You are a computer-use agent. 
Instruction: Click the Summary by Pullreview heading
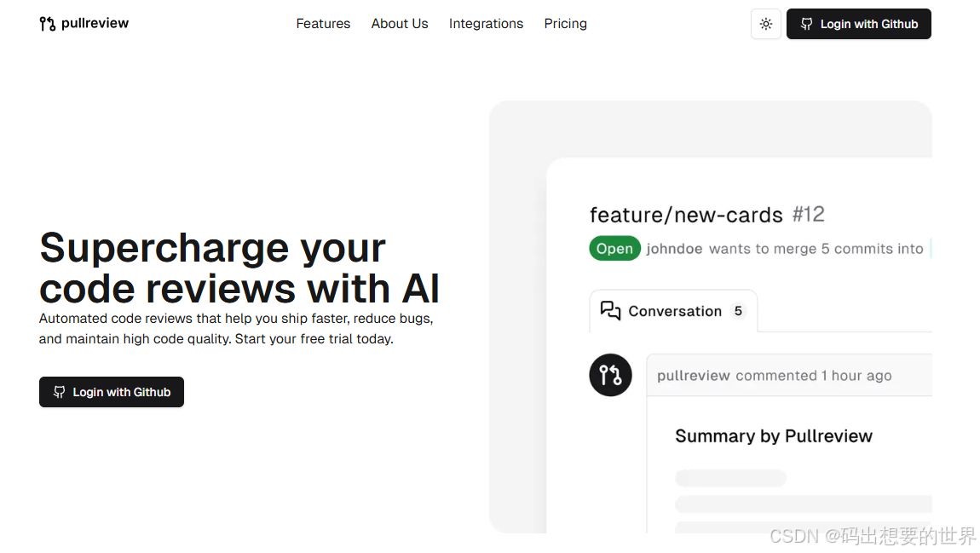774,436
